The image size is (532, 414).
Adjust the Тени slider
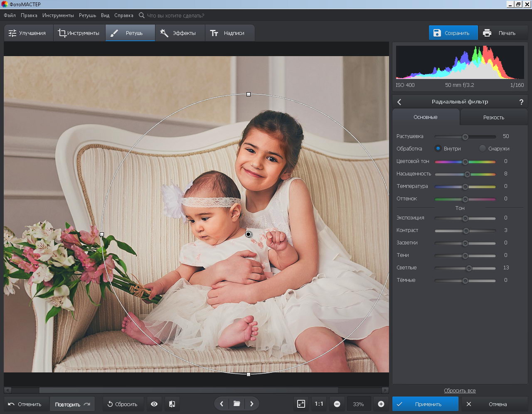pyautogui.click(x=465, y=256)
